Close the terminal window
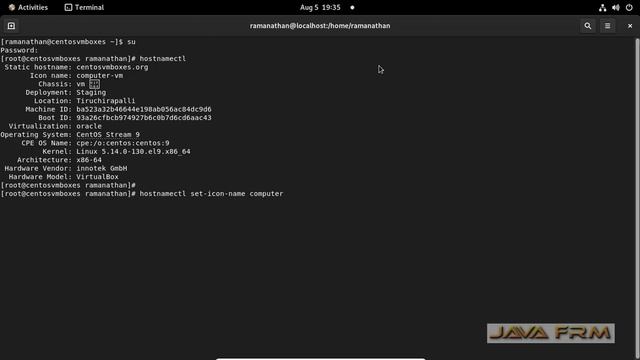640x360 pixels. 630,26
